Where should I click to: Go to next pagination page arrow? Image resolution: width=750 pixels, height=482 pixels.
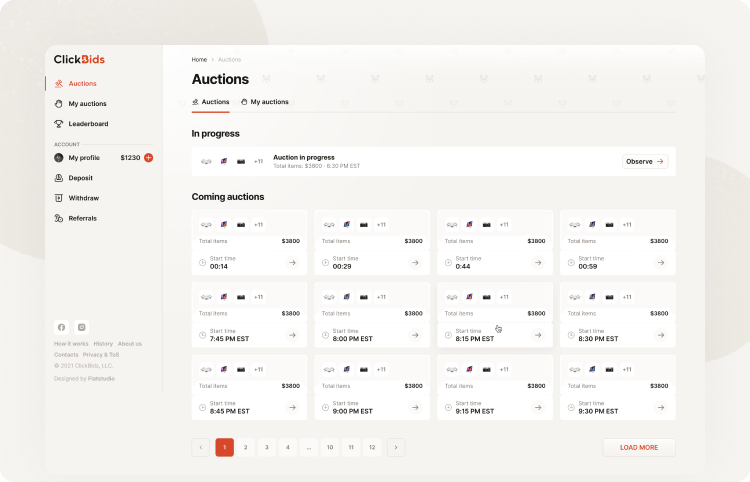tap(396, 447)
